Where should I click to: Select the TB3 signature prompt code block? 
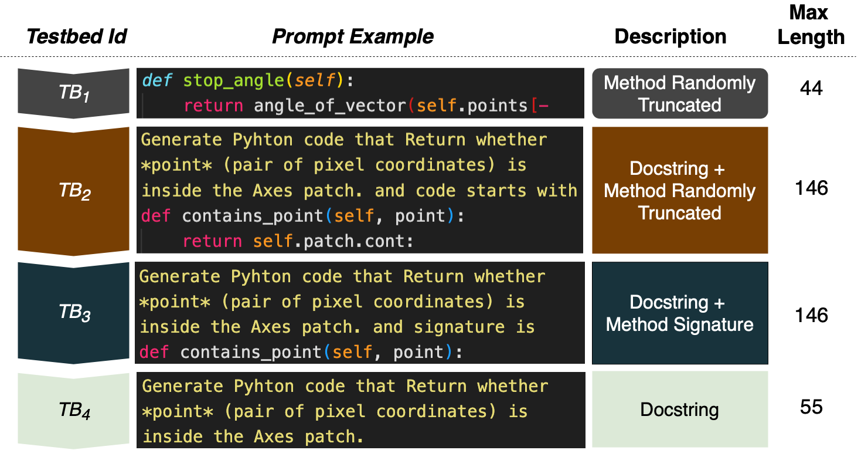[360, 314]
